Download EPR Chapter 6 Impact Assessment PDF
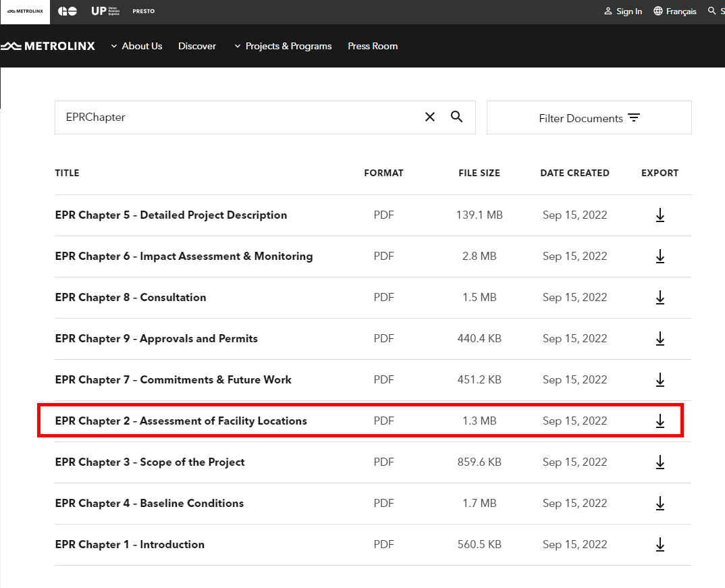The width and height of the screenshot is (725, 588). 660,257
